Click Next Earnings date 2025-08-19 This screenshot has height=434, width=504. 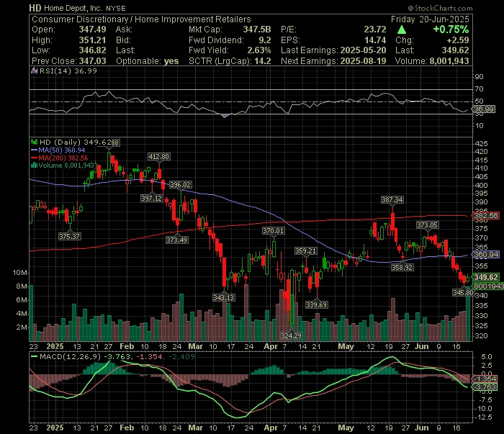click(363, 61)
